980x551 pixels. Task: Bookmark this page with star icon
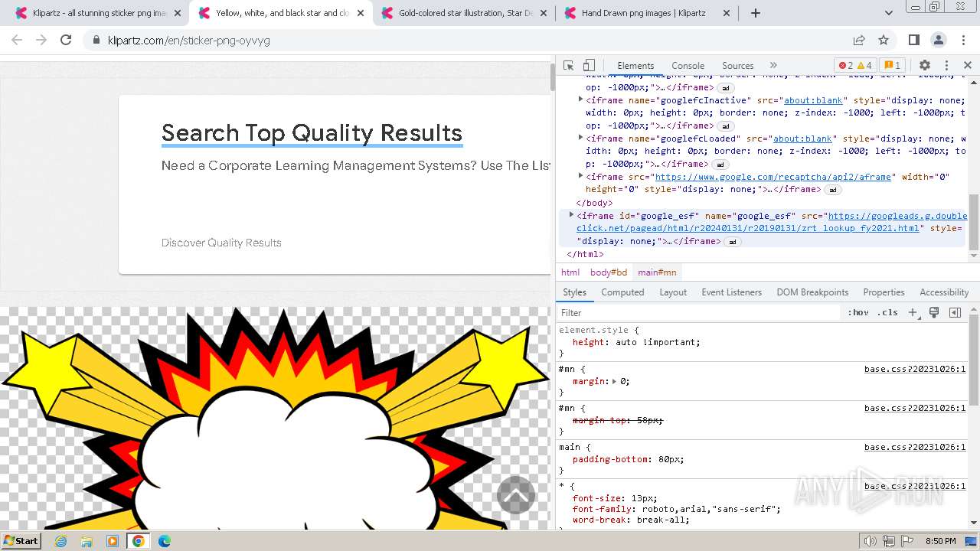884,40
